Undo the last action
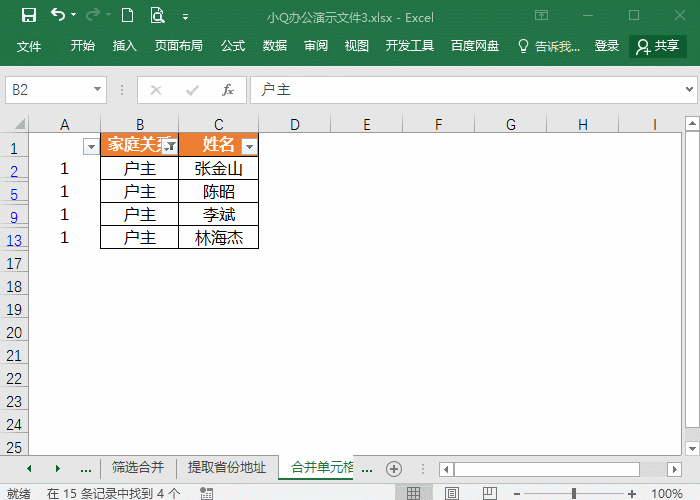This screenshot has width=700, height=500. pyautogui.click(x=58, y=15)
